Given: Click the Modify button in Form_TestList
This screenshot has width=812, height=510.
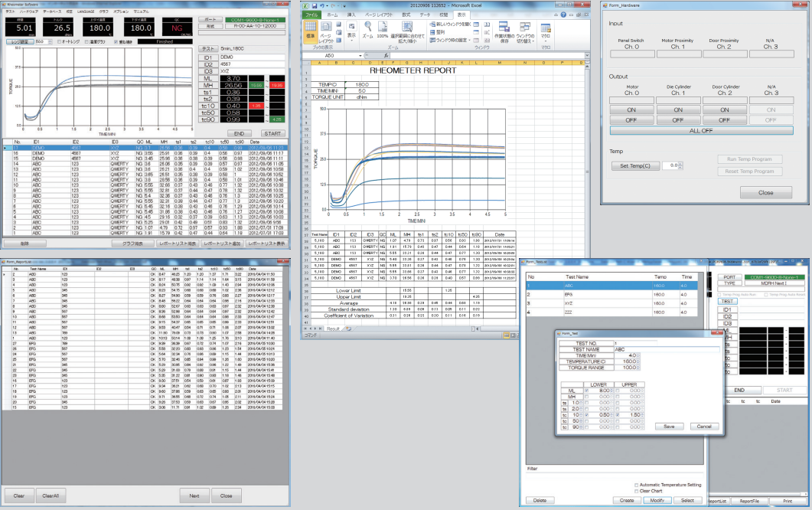Looking at the screenshot, I should point(657,500).
